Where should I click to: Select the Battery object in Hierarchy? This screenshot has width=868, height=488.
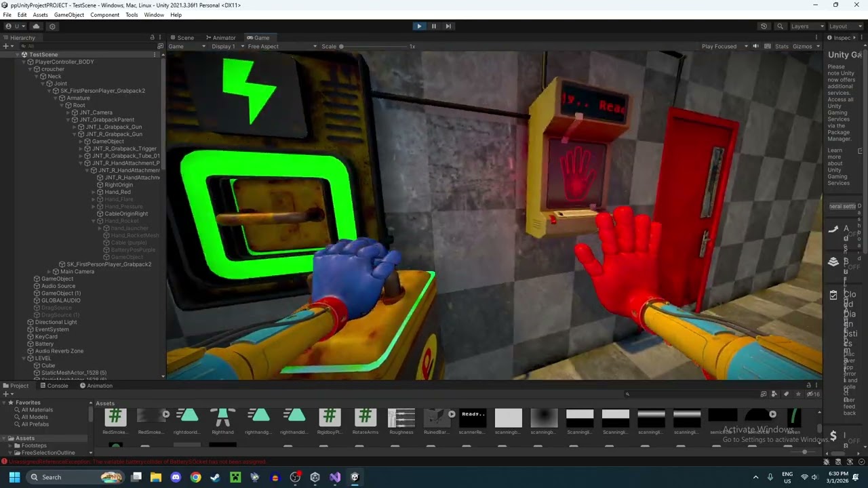pyautogui.click(x=44, y=344)
